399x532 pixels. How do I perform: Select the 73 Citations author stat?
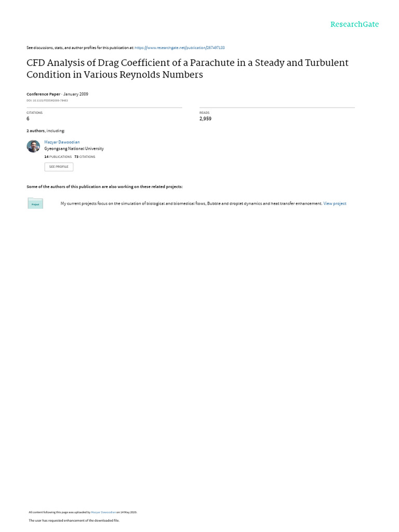pyautogui.click(x=85, y=156)
